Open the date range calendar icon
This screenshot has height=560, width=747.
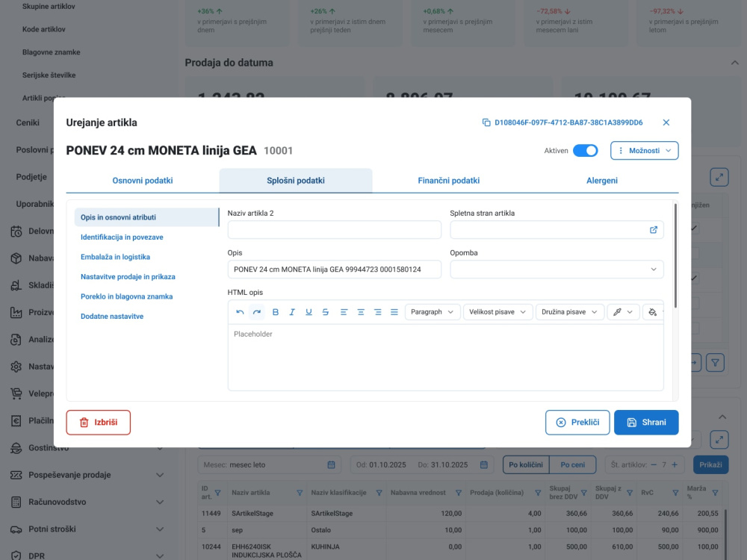coord(483,464)
